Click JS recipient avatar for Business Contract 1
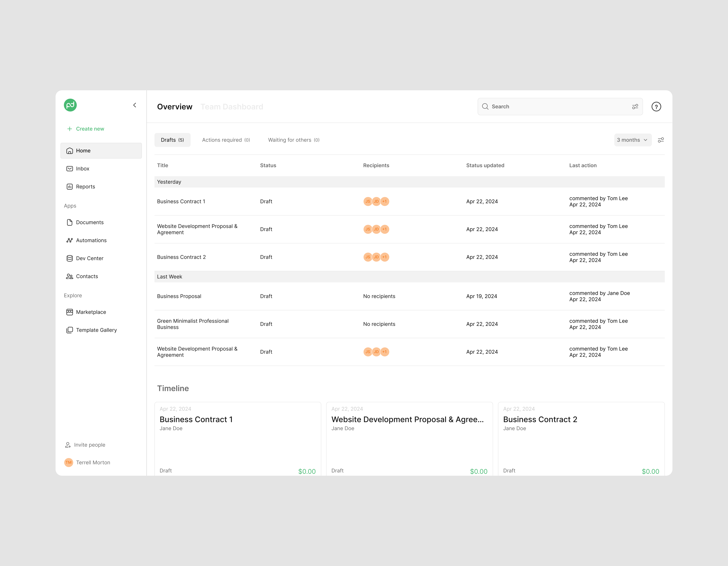The image size is (728, 566). pyautogui.click(x=368, y=202)
